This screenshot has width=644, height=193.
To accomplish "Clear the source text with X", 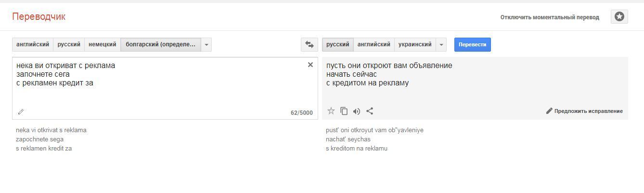I will pos(310,65).
